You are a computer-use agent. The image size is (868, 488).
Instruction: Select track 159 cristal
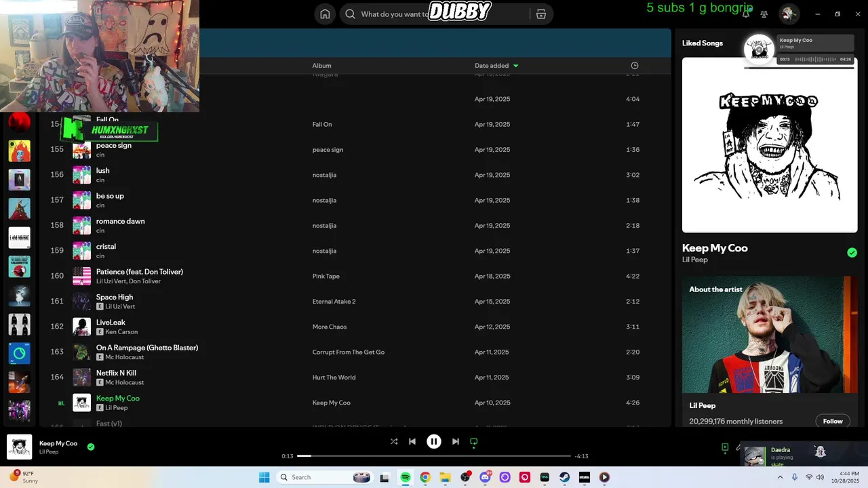[x=106, y=247]
